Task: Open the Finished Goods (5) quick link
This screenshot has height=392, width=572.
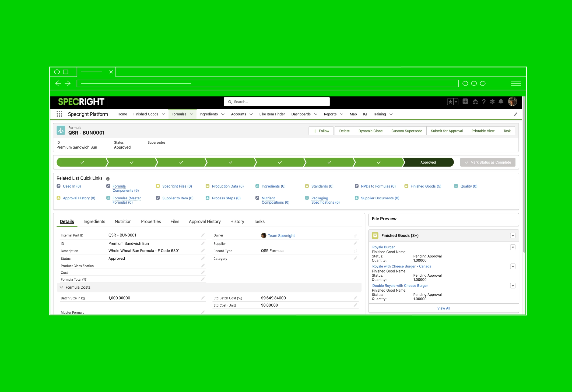Action: (x=426, y=186)
